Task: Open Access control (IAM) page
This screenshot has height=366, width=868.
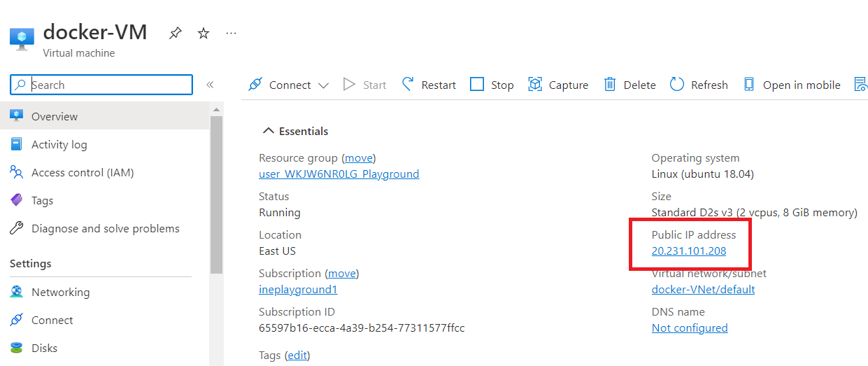Action: point(82,172)
